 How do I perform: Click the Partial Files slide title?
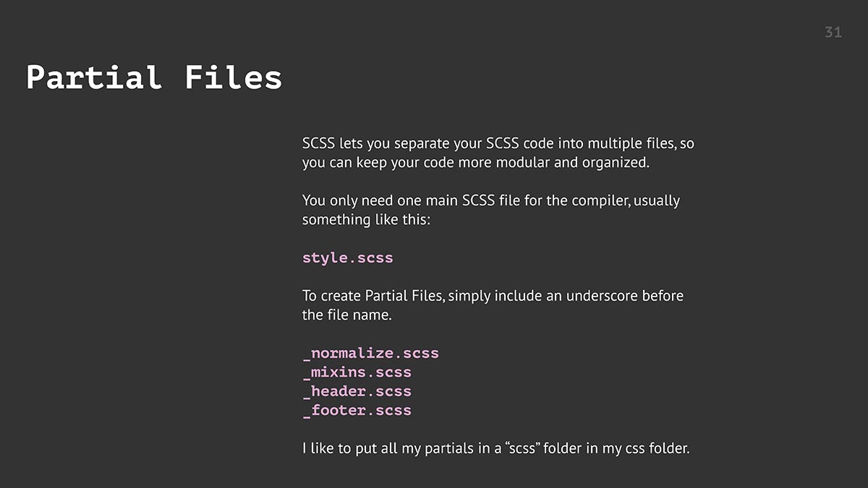[154, 77]
